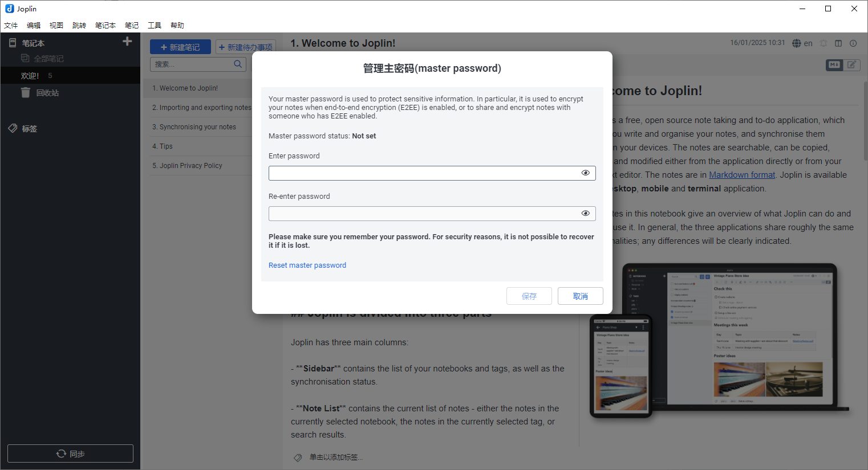Image resolution: width=868 pixels, height=470 pixels.
Task: Cancel the master password dialog with 取消
Action: click(x=581, y=296)
